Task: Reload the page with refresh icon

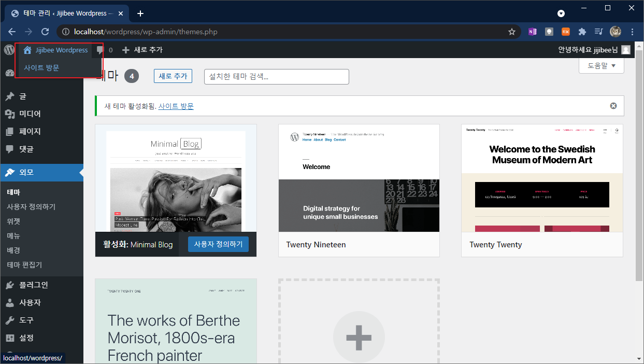Action: (x=45, y=32)
